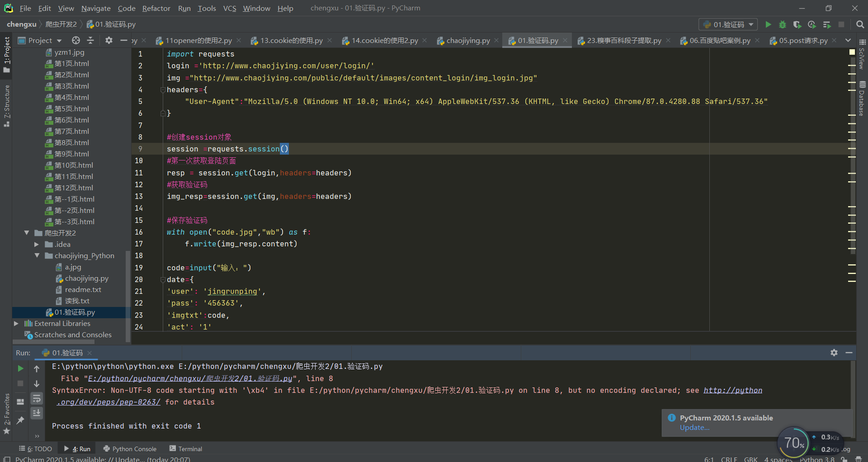The width and height of the screenshot is (868, 462).
Task: Hide the Project panel with the minus icon
Action: point(123,40)
